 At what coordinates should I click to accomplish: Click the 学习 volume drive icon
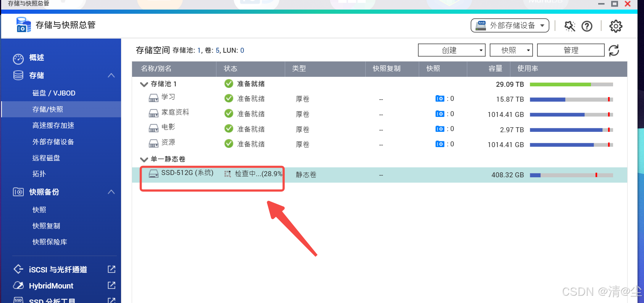[x=153, y=98]
